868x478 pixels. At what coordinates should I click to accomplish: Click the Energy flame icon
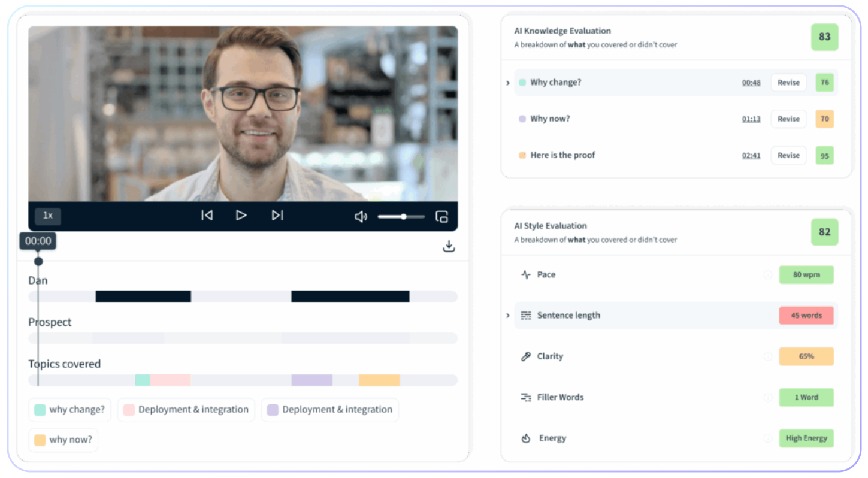[x=526, y=438]
